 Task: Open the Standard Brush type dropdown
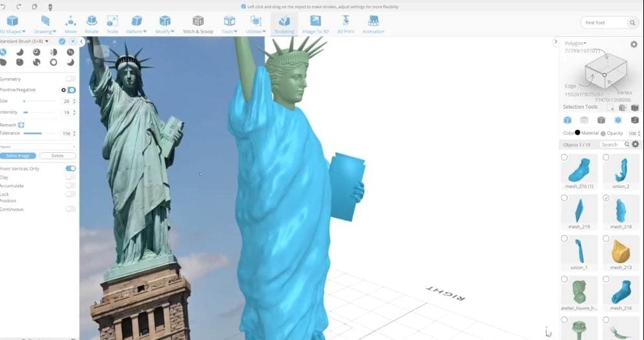(24, 41)
